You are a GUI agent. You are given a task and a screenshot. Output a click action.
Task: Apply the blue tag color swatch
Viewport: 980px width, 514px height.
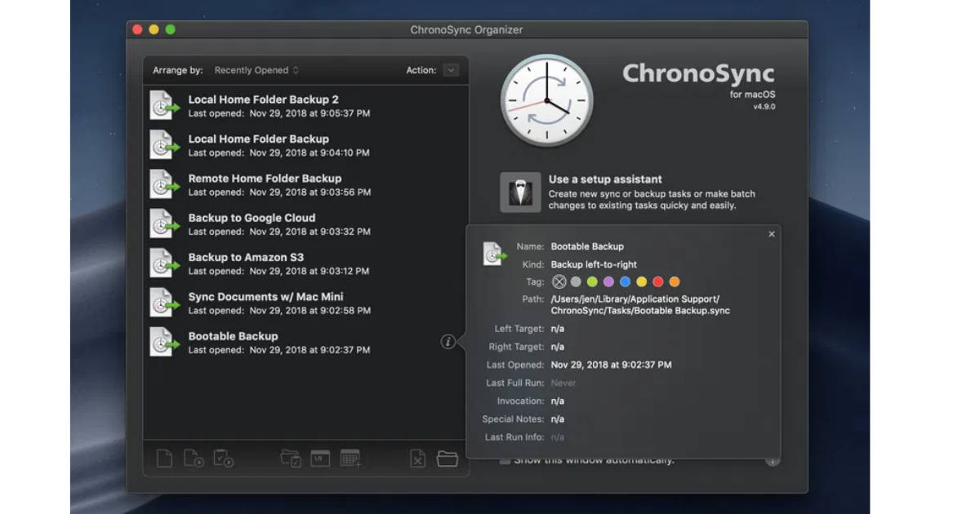(624, 281)
